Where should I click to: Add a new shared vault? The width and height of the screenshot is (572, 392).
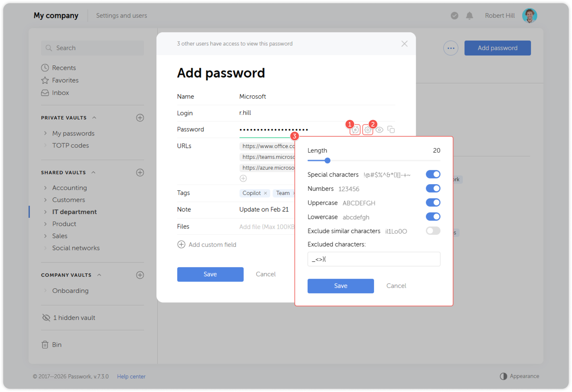[140, 173]
